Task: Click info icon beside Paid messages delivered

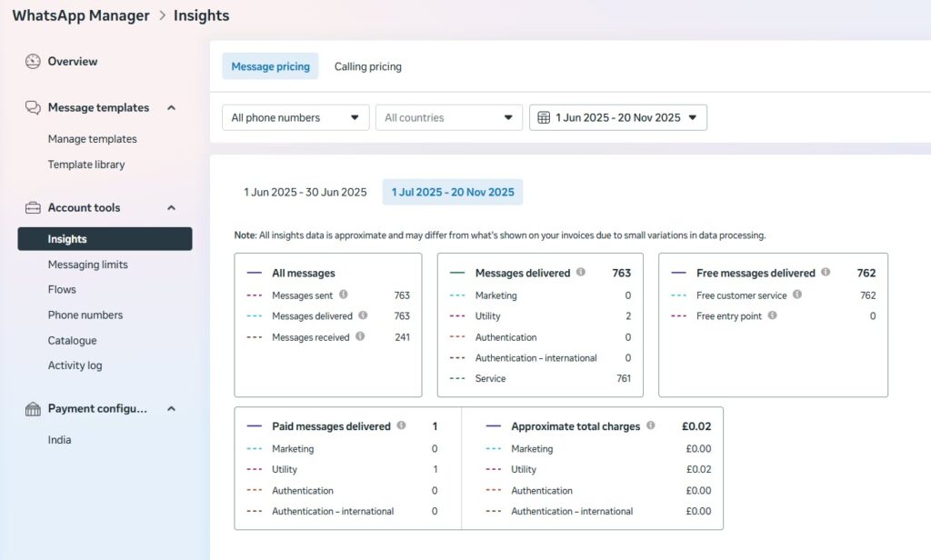Action: click(401, 425)
